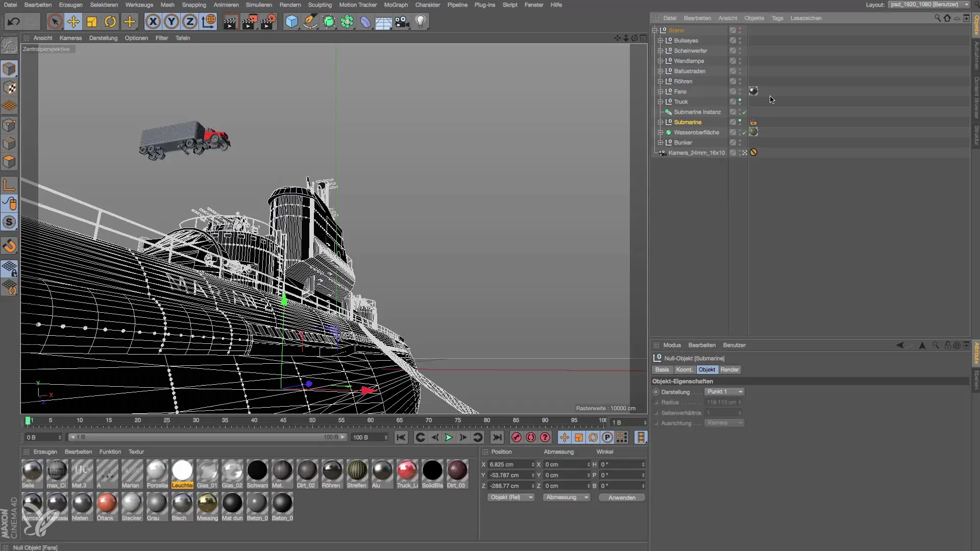Render the active view clapperboard icon
The height and width of the screenshot is (551, 980).
pos(230,21)
